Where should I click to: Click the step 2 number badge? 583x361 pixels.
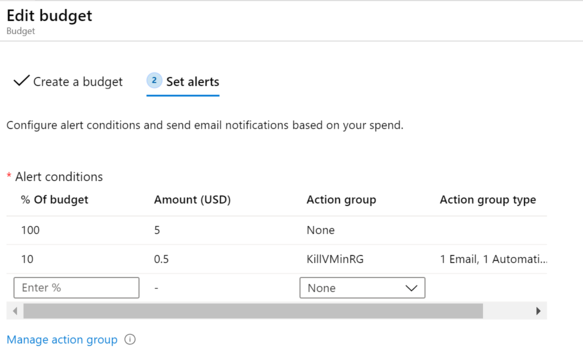pyautogui.click(x=154, y=80)
